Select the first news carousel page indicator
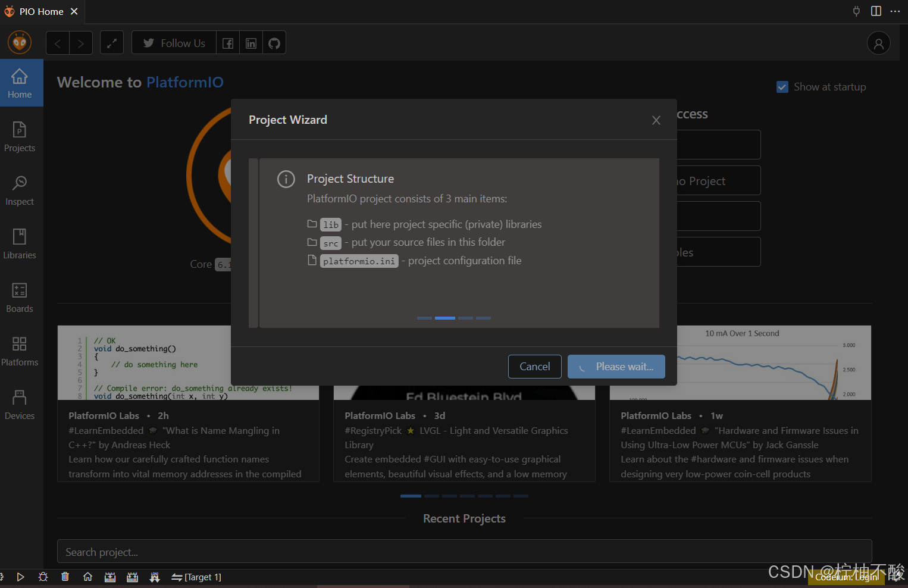 tap(411, 496)
